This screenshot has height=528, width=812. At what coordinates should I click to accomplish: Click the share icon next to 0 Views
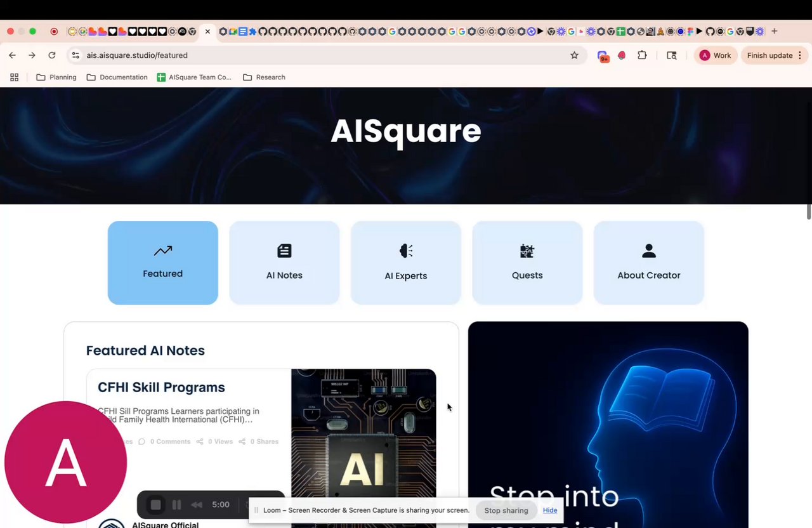[x=200, y=442]
